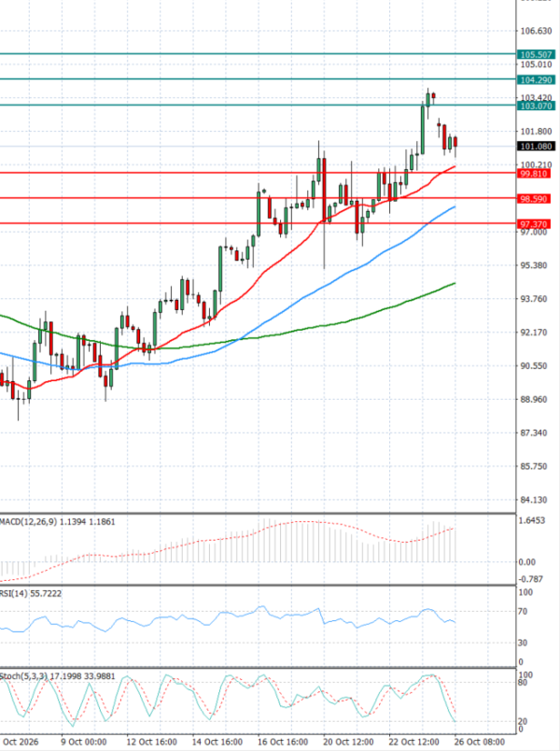560x751 pixels.
Task: Click the MACD(12,26,9) indicator title
Action: point(28,521)
